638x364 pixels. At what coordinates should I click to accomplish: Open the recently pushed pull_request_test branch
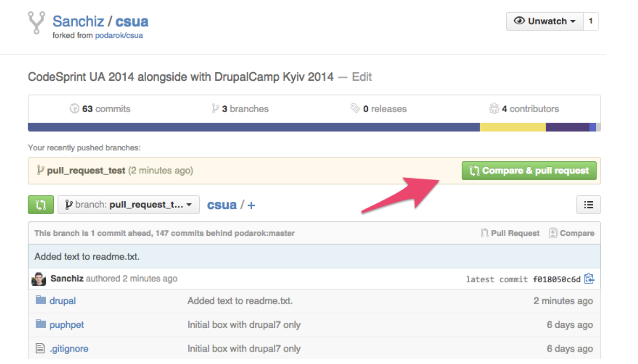point(86,170)
